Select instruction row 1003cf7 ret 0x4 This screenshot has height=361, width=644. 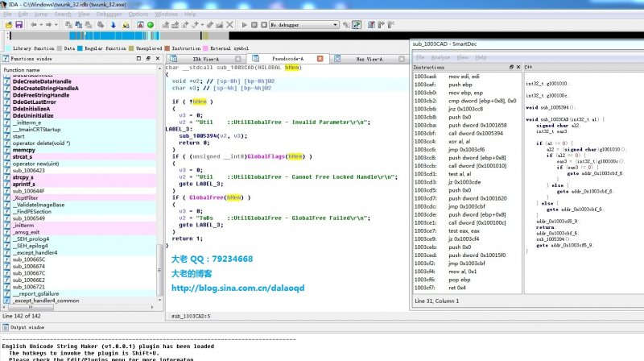467,288
